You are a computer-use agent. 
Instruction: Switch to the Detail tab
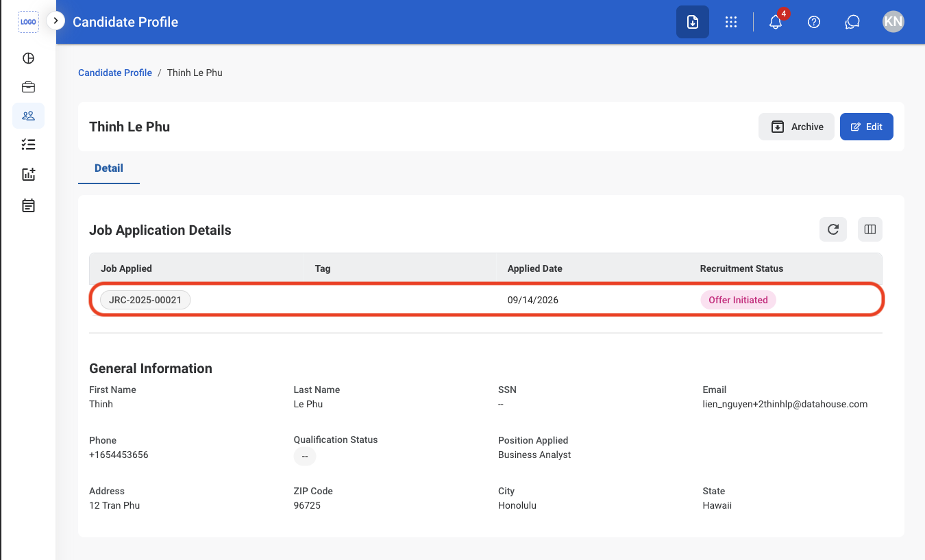[109, 168]
